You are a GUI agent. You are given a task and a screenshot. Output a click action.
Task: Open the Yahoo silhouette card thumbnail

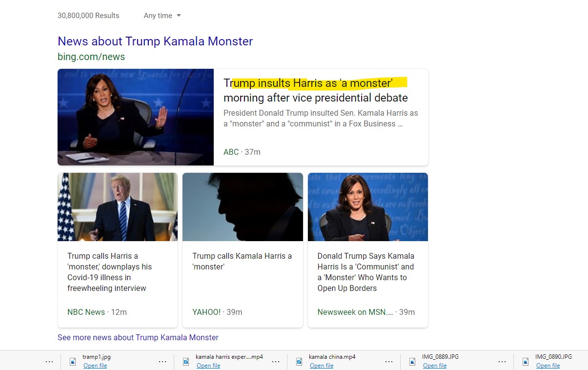[243, 207]
